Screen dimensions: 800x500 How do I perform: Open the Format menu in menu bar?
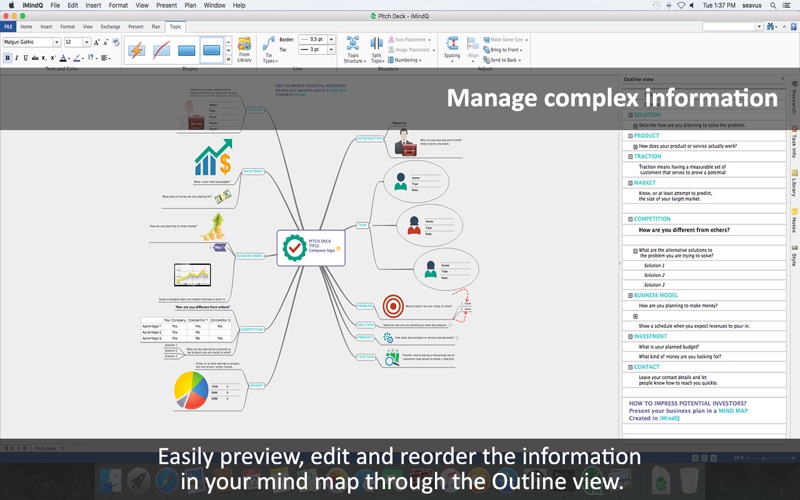click(x=118, y=5)
